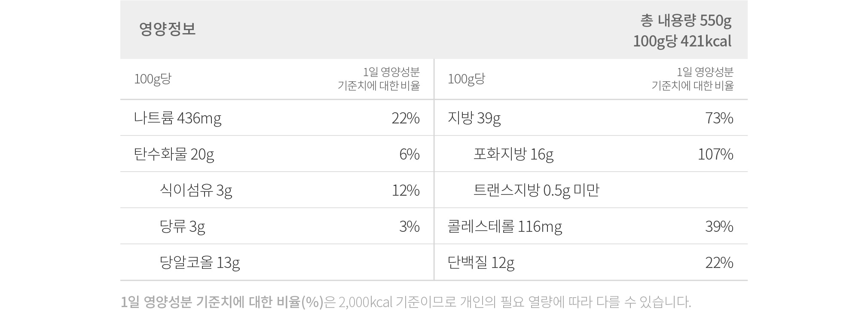Select the 콜레스테롤 116mg row
This screenshot has height=314, width=868.
click(x=591, y=226)
